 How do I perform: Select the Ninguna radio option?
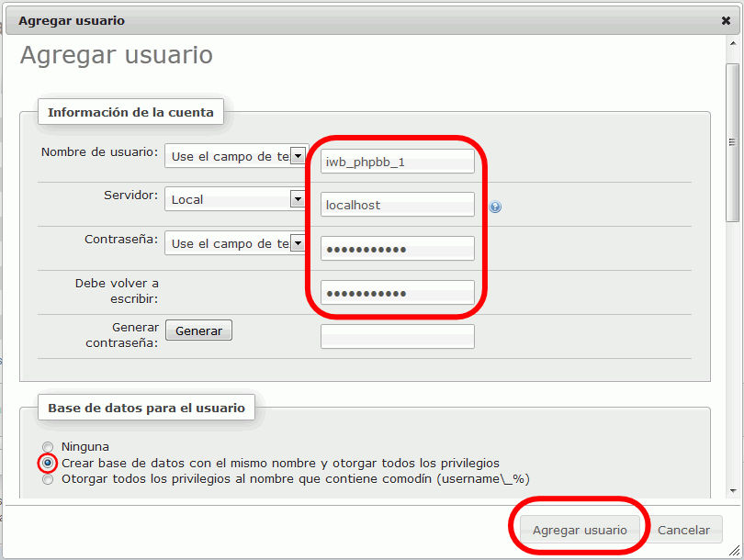point(48,447)
